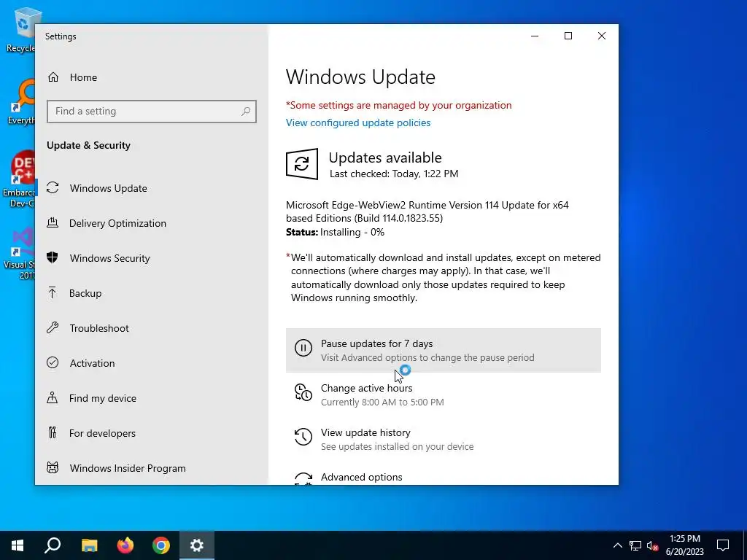Open the Windows Start menu
The width and height of the screenshot is (747, 560).
(18, 545)
